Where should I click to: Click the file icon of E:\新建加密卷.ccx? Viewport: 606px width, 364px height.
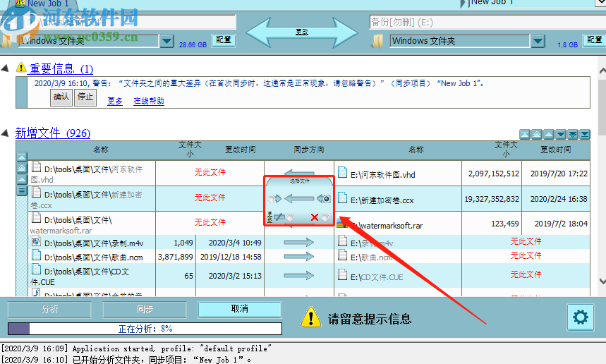pos(342,198)
